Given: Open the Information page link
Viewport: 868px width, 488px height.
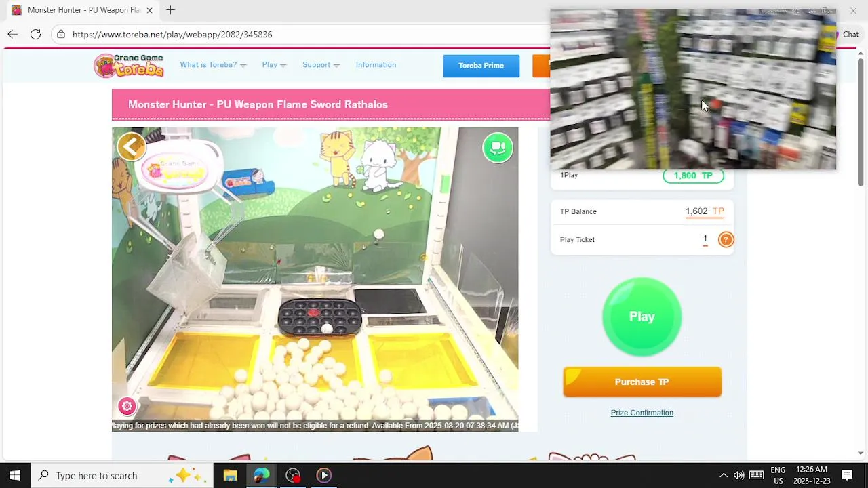Looking at the screenshot, I should (376, 65).
